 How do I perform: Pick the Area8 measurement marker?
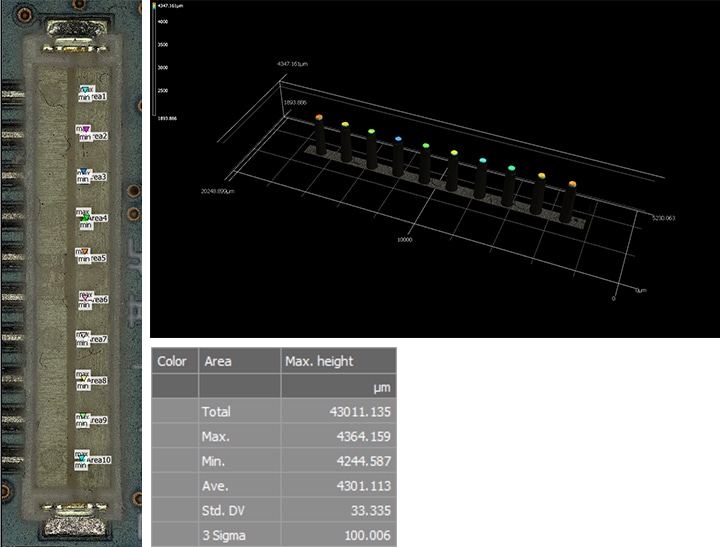click(87, 378)
